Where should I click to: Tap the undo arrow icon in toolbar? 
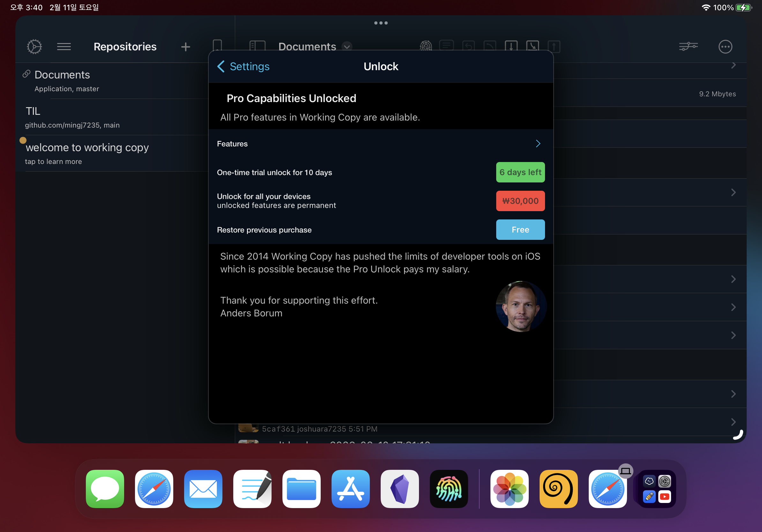click(468, 46)
